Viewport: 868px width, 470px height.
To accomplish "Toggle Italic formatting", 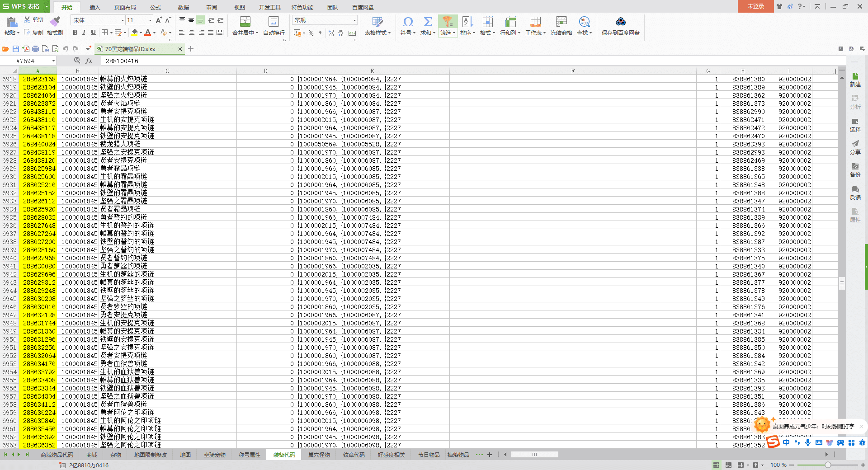I will point(84,33).
